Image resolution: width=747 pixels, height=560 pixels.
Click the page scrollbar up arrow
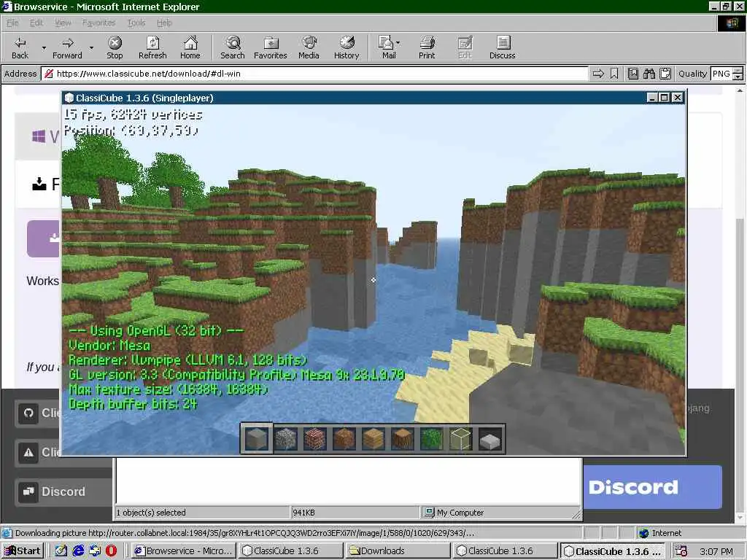pos(740,90)
